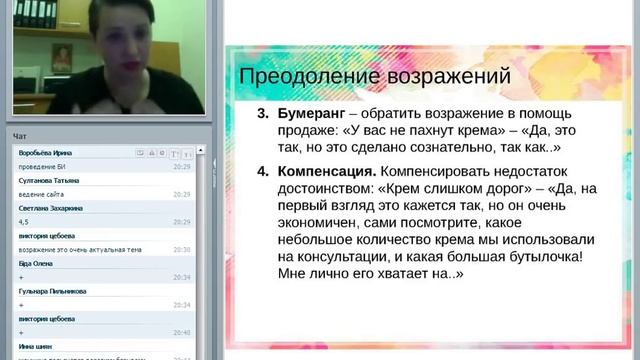Screen dimensions: 640x360
Task: Click the 20:30 timestamp in chat
Action: tap(182, 250)
